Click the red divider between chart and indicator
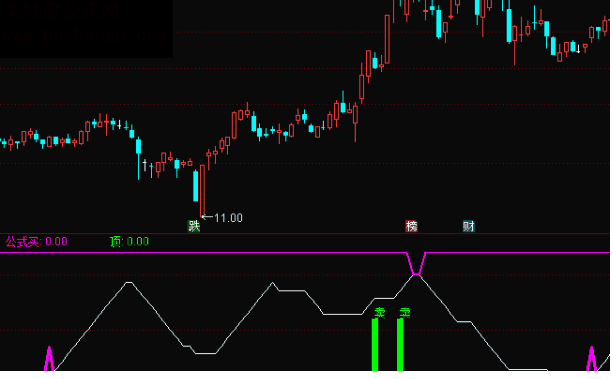Screen dimensions: 612x379 point(305,233)
